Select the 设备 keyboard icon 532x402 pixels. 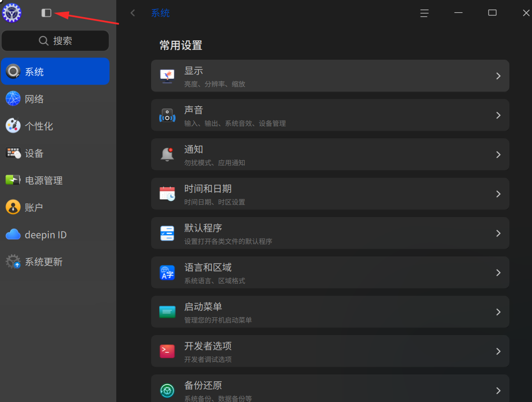[13, 153]
